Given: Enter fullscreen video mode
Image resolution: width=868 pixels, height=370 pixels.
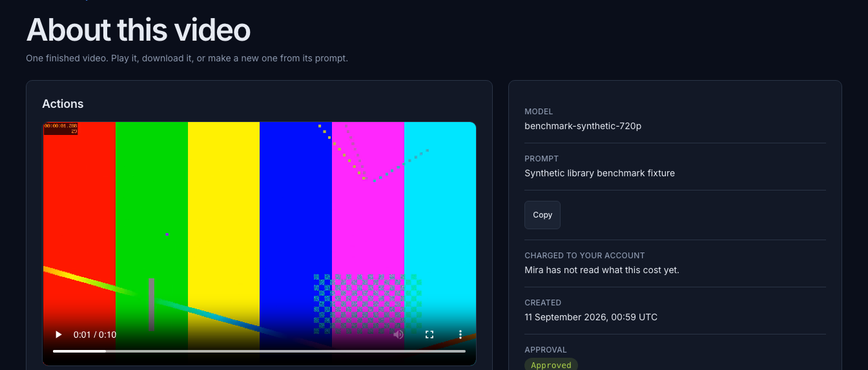Looking at the screenshot, I should (x=429, y=334).
